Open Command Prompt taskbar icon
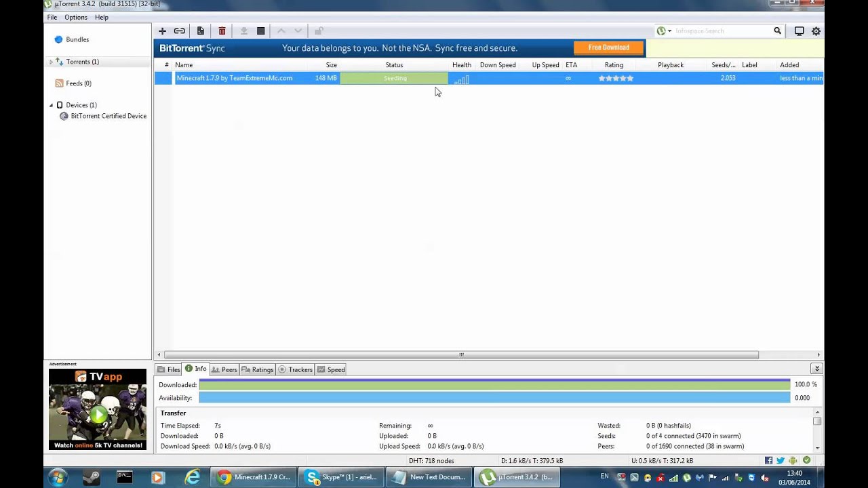 tap(125, 477)
